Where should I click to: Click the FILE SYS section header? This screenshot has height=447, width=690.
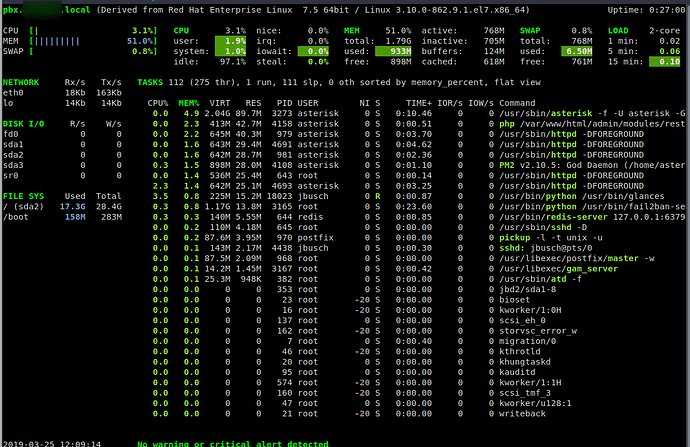pos(23,196)
